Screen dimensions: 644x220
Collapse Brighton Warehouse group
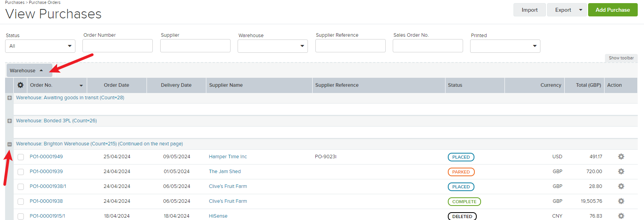coord(9,144)
